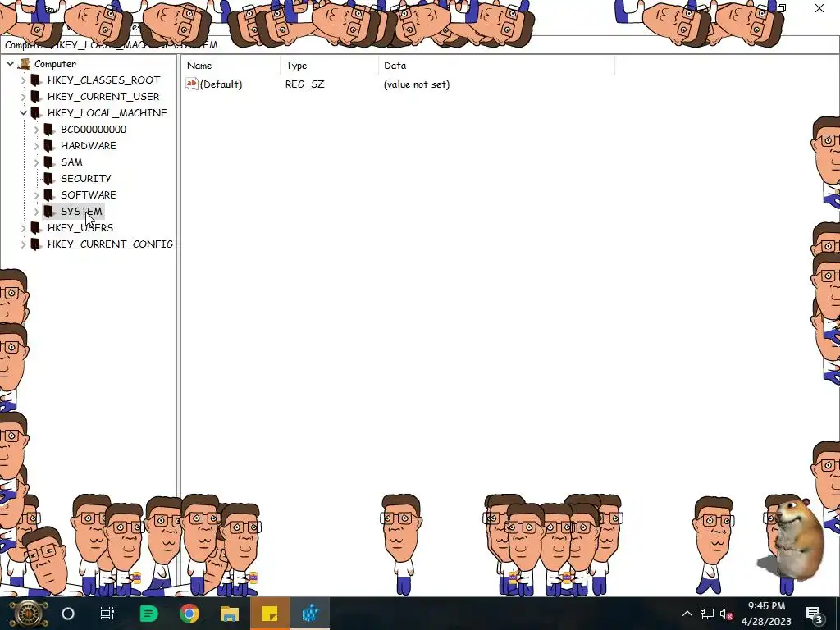The width and height of the screenshot is (840, 630).
Task: Expand HKEY_CURRENT_CONFIG key
Action: click(23, 244)
